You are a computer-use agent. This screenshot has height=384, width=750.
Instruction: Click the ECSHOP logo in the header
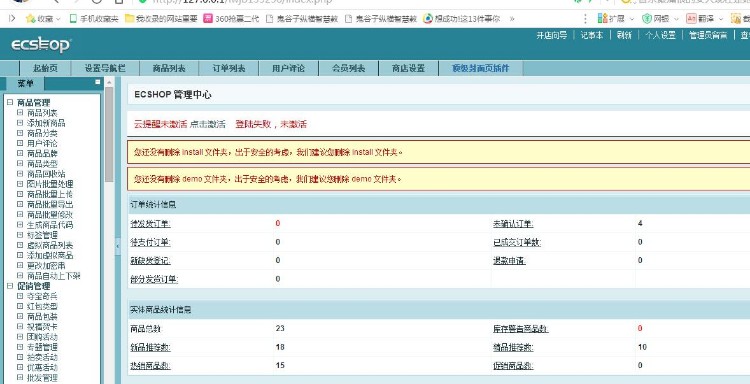[x=41, y=44]
